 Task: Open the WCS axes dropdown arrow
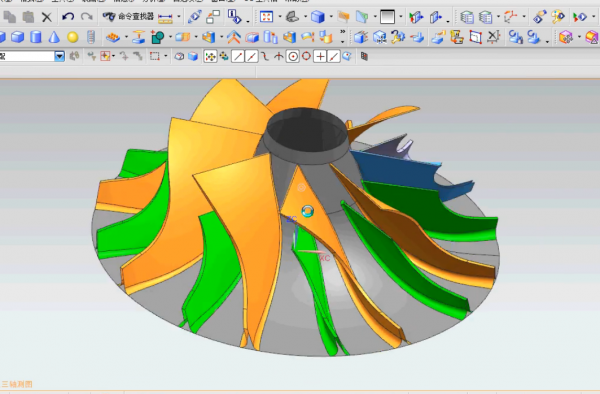524,17
